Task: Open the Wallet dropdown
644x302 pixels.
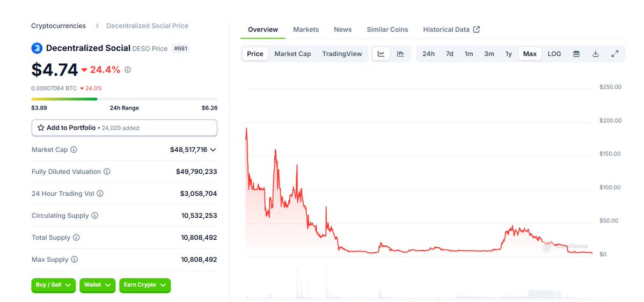Action: tap(98, 285)
